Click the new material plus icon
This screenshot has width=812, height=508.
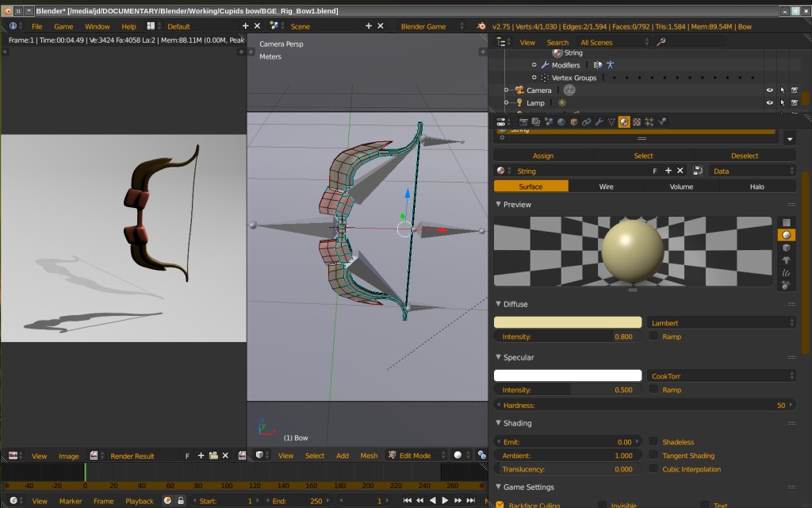[668, 171]
